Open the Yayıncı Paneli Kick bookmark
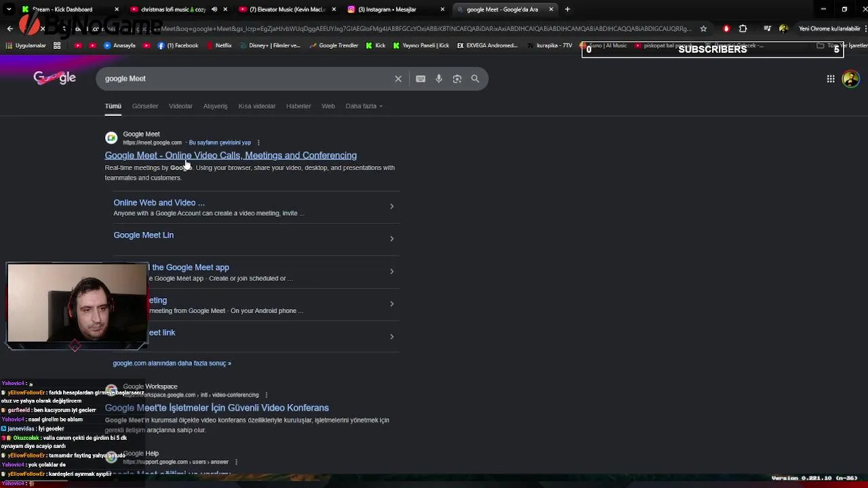868x488 pixels. point(420,45)
